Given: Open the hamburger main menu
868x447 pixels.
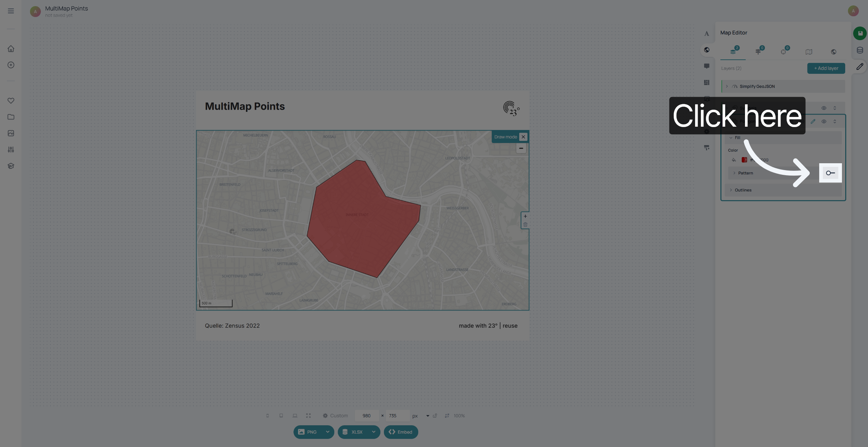Looking at the screenshot, I should [x=11, y=11].
